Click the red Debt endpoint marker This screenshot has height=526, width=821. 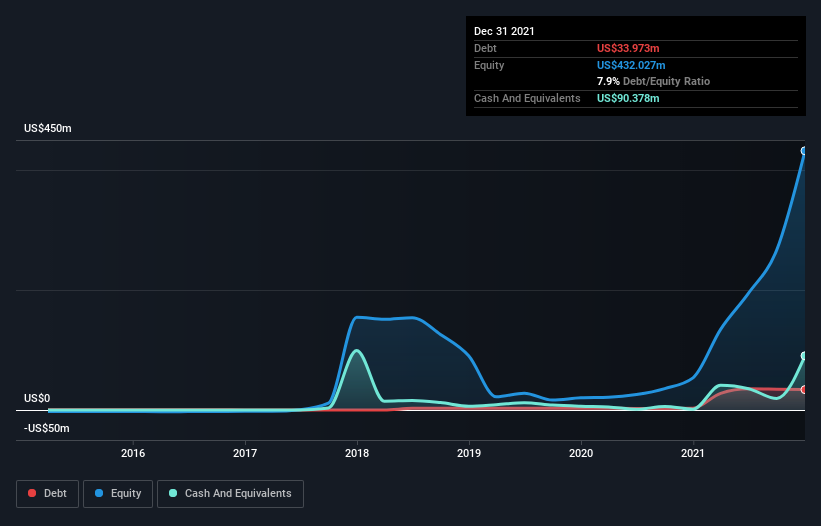804,389
